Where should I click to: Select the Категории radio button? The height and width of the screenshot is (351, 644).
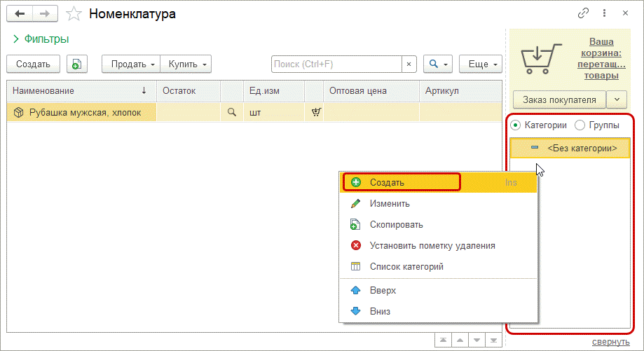[x=516, y=125]
